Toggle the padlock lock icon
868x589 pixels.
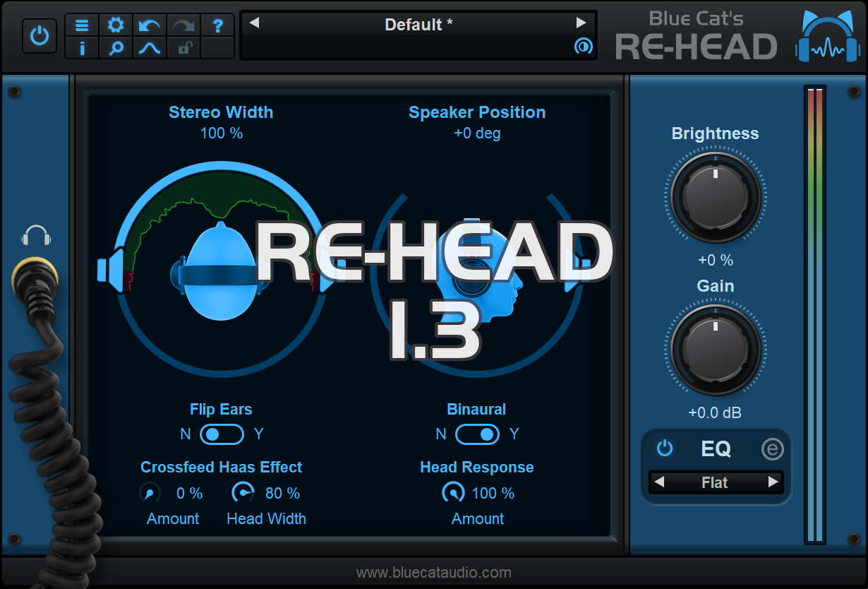click(x=183, y=48)
